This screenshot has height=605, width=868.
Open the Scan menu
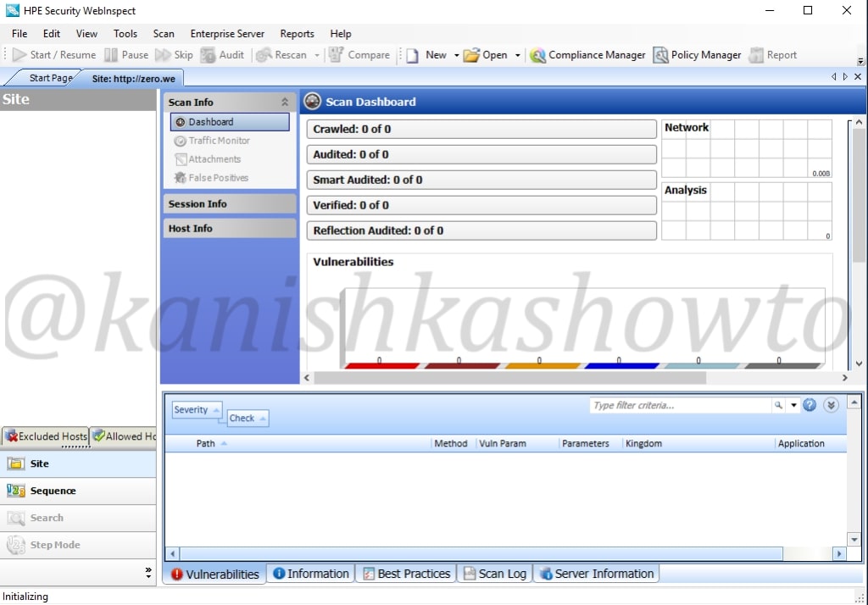164,34
